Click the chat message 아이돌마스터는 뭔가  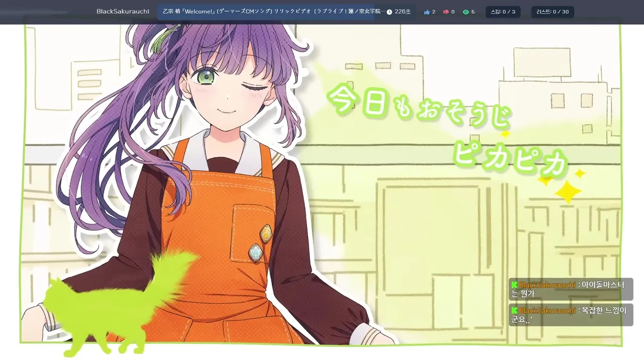click(x=571, y=289)
